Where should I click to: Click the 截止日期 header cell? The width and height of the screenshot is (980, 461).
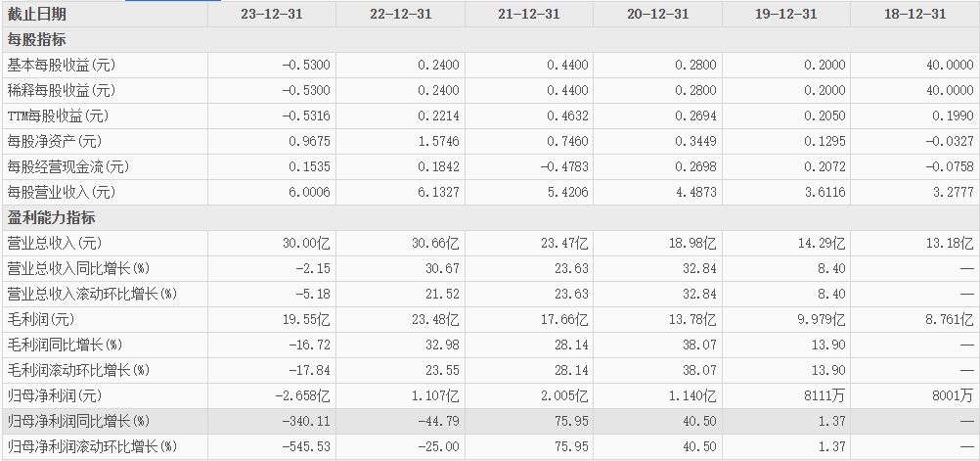[x=36, y=14]
